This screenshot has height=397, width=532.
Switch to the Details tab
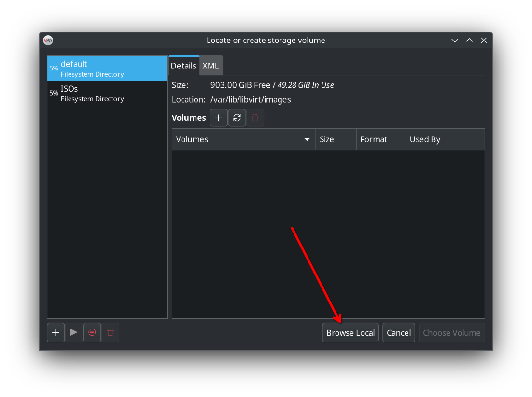click(183, 65)
